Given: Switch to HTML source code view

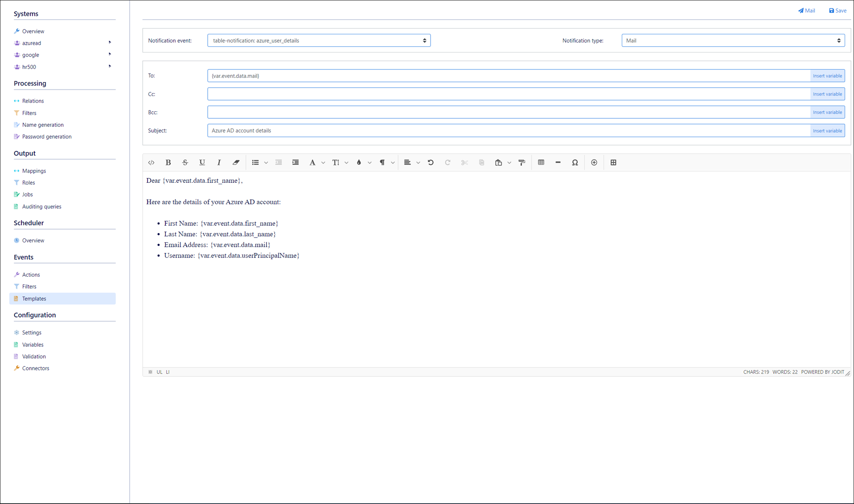Looking at the screenshot, I should [151, 162].
